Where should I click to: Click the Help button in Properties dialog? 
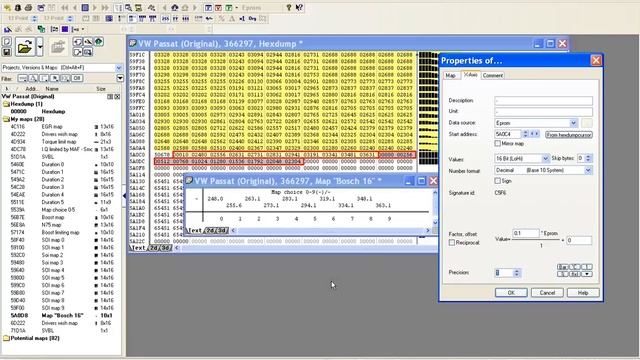[x=583, y=293]
